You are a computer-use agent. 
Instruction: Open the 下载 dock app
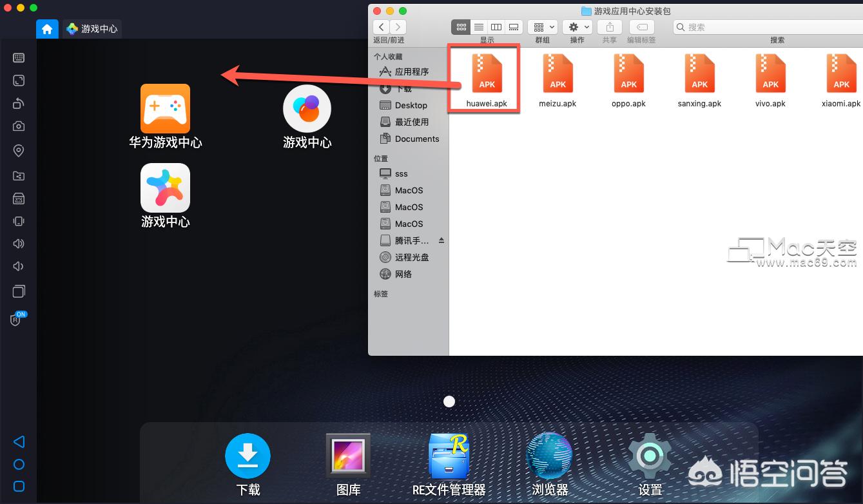248,465
